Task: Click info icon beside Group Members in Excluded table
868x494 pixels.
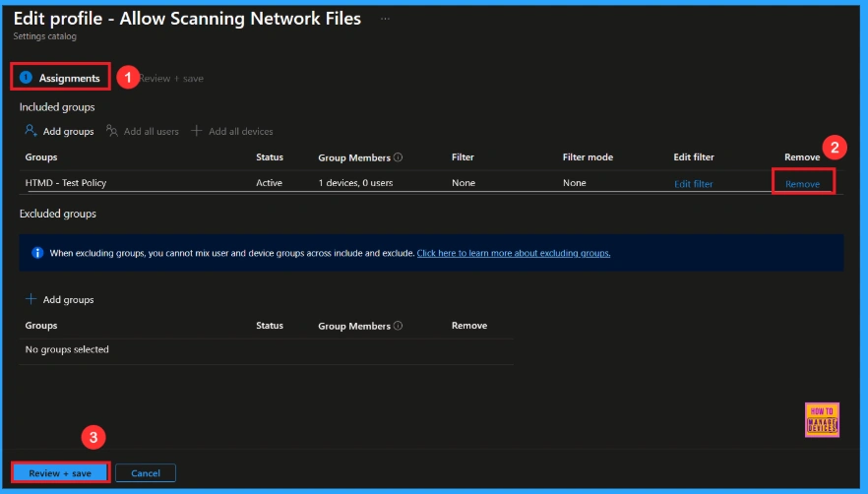Action: (x=399, y=326)
